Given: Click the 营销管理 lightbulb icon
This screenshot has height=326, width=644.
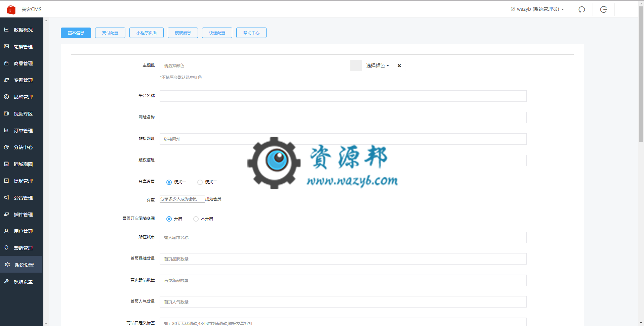Looking at the screenshot, I should (6, 248).
